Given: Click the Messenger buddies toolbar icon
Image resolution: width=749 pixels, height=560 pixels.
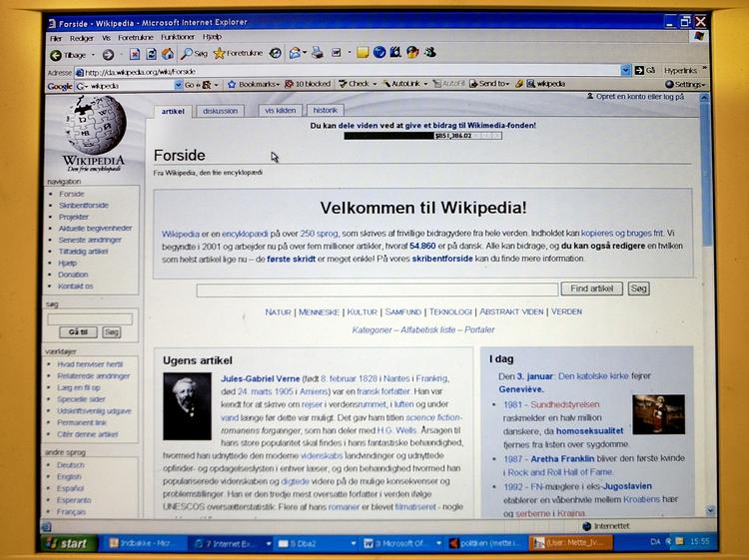Looking at the screenshot, I should pyautogui.click(x=429, y=52).
